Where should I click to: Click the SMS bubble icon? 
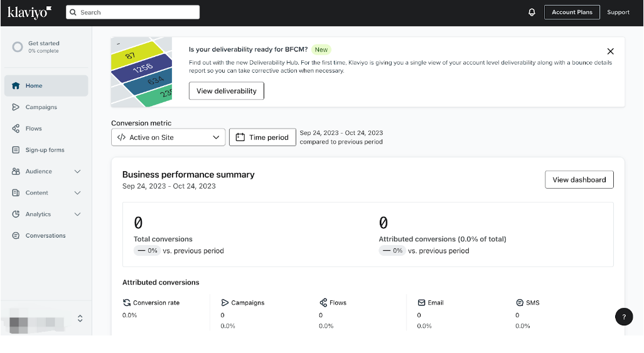(x=520, y=302)
